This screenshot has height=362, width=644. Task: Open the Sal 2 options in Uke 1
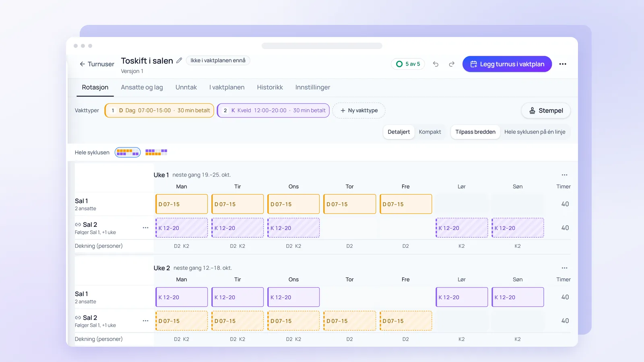coord(145,228)
